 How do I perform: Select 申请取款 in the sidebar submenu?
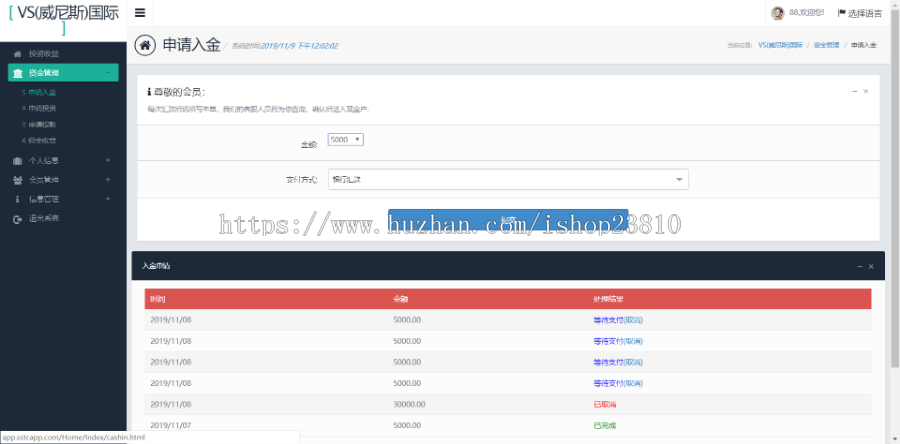pyautogui.click(x=41, y=124)
